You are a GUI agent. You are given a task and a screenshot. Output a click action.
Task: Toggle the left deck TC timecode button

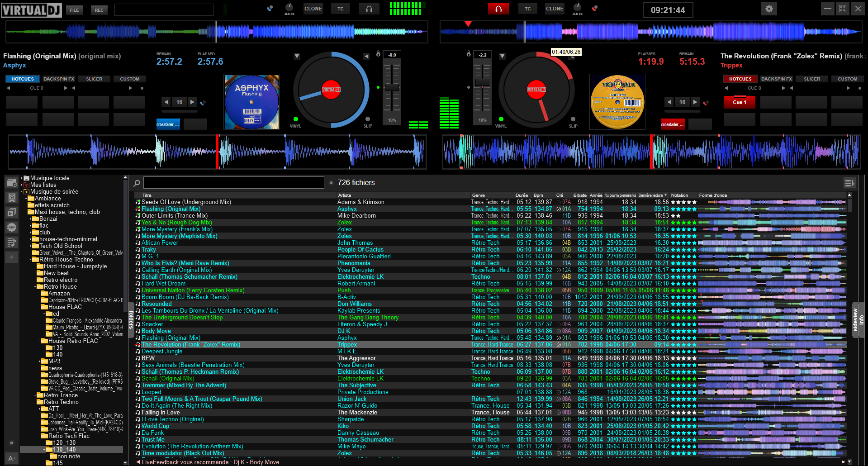tap(341, 9)
